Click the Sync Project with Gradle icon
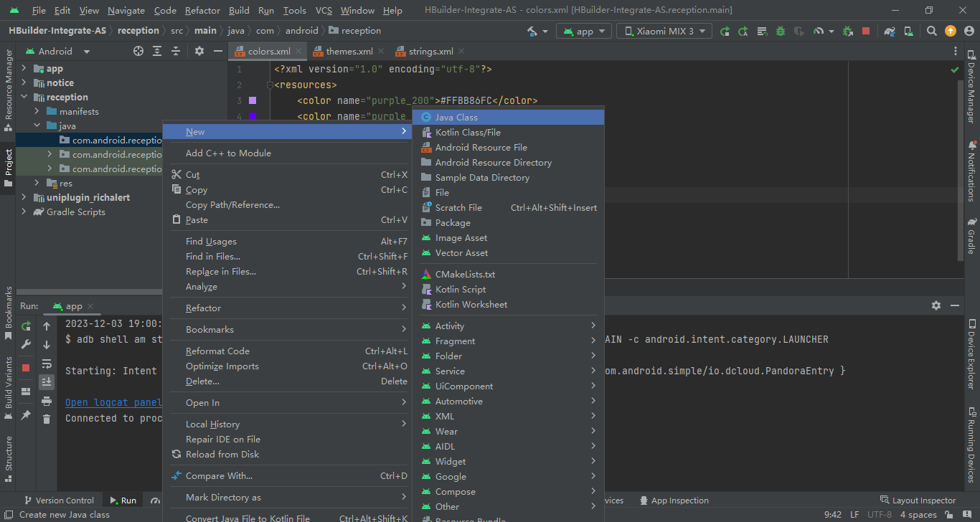Viewport: 980px width, 522px height. tap(890, 31)
